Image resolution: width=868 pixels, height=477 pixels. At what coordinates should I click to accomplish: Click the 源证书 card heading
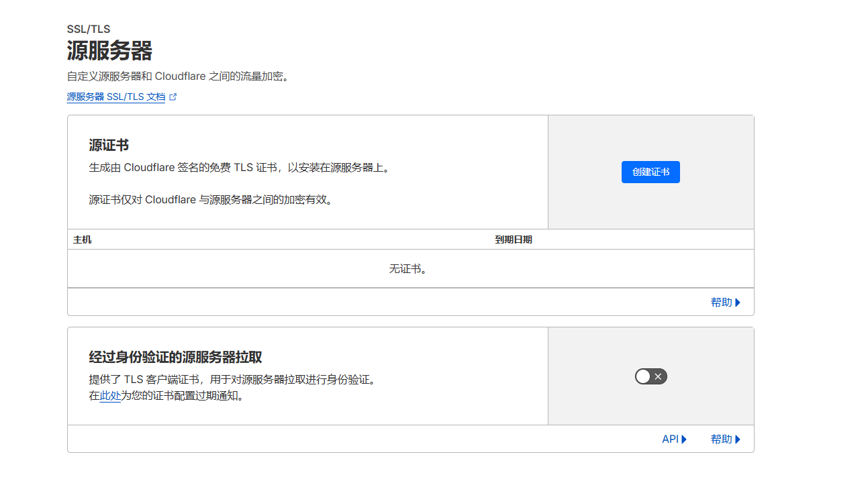pyautogui.click(x=109, y=146)
